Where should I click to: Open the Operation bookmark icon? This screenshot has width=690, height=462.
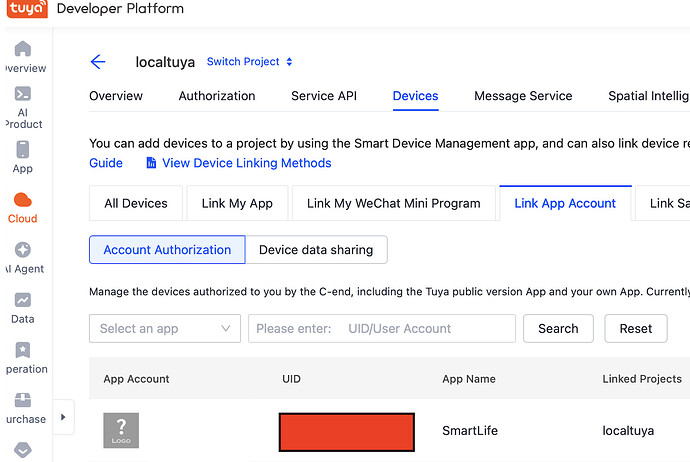[23, 350]
